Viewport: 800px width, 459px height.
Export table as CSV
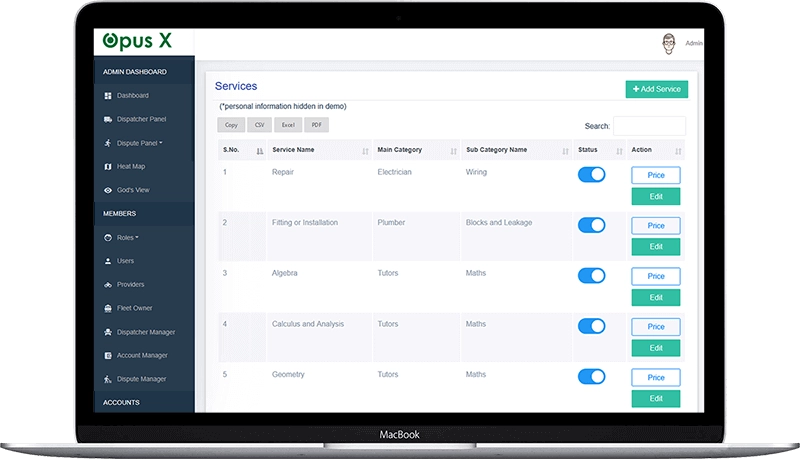(x=259, y=125)
